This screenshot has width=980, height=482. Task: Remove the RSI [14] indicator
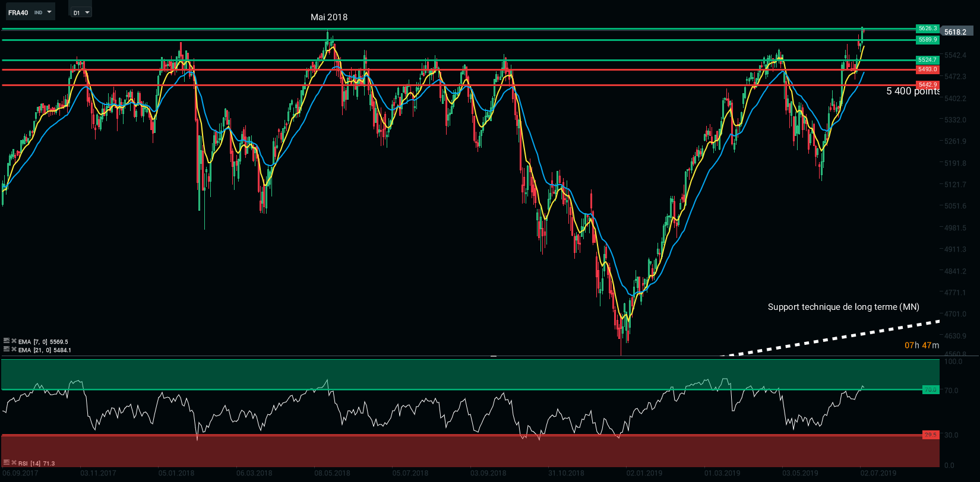tap(14, 462)
